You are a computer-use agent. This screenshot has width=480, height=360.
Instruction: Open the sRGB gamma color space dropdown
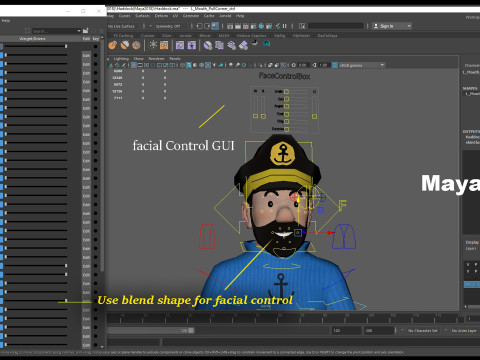tap(362, 65)
